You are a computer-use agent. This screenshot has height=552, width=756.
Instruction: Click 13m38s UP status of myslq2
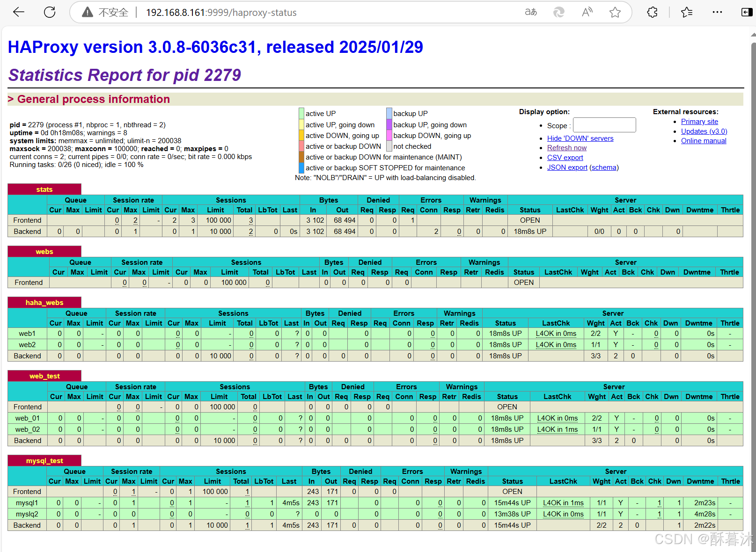[x=513, y=514]
